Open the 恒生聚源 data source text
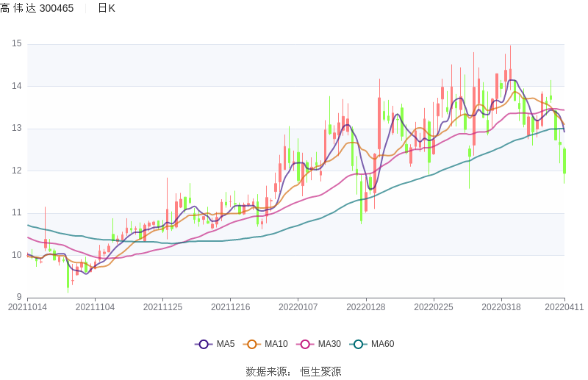Screen dimensions: 588x380 320,372
